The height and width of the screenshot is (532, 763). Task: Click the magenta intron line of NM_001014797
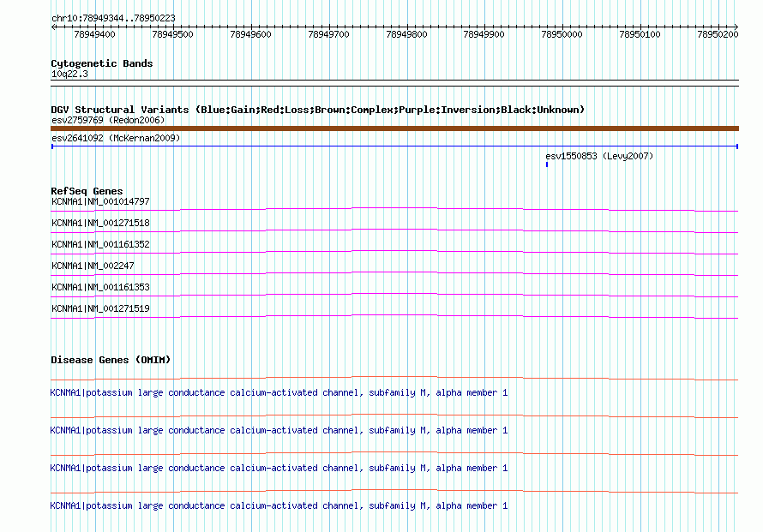tap(394, 208)
